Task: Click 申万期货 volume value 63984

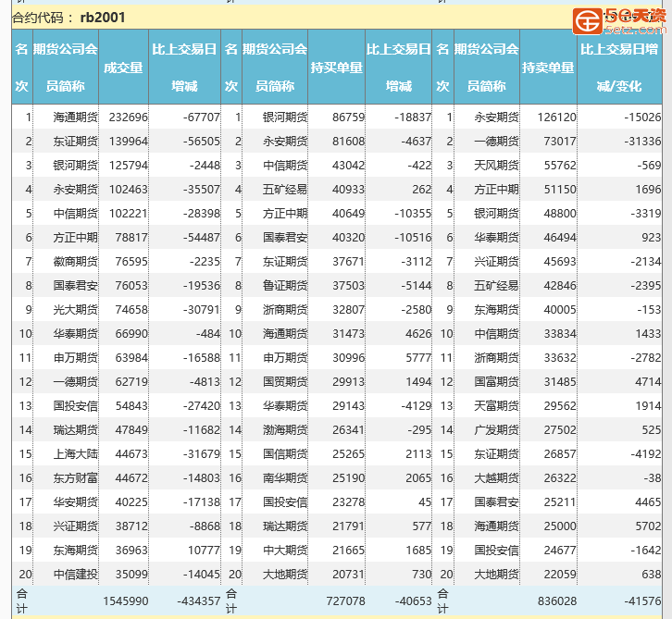Action: [131, 357]
